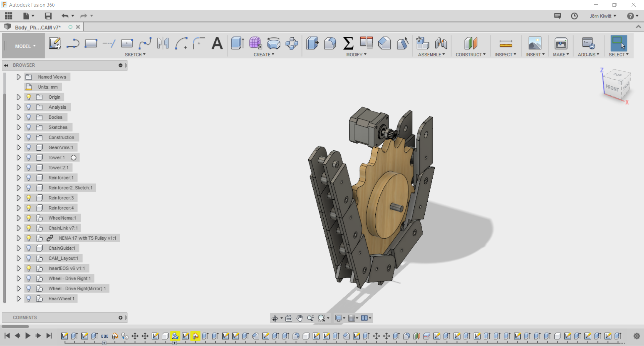Open the MODEL workspace dropdown
This screenshot has width=644, height=346.
[25, 46]
